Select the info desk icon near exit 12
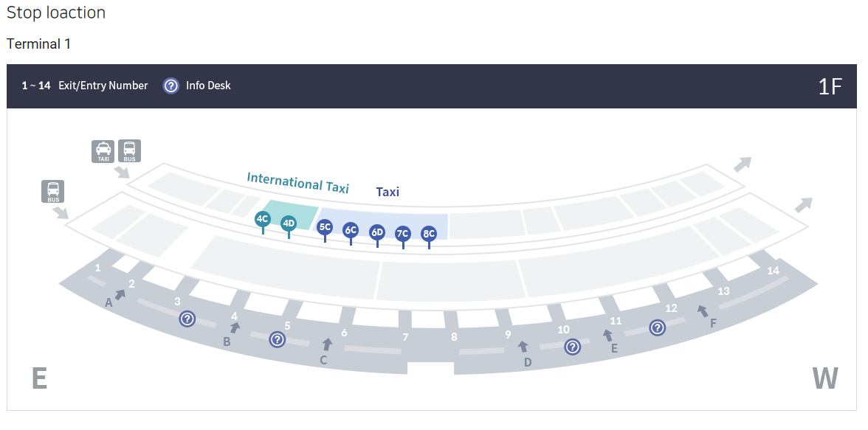Screen dimensions: 868x430 click(657, 327)
